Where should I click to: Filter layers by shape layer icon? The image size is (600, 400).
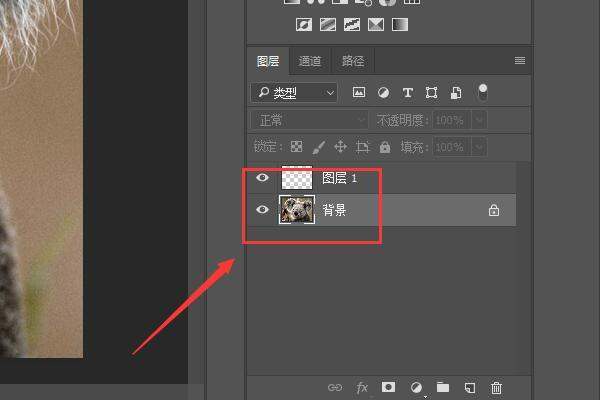[x=431, y=93]
